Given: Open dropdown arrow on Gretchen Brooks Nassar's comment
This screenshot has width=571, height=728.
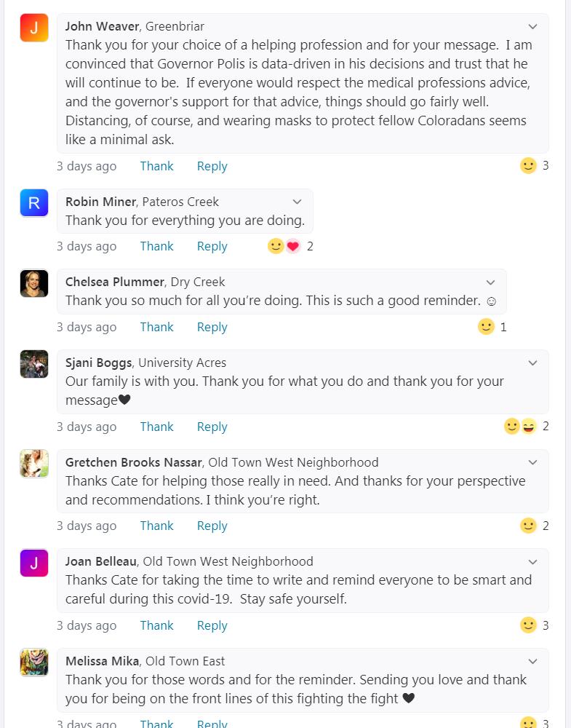Looking at the screenshot, I should coord(532,462).
